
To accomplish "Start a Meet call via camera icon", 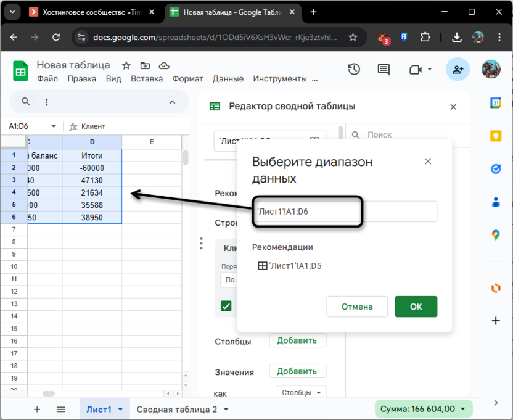I will [414, 69].
